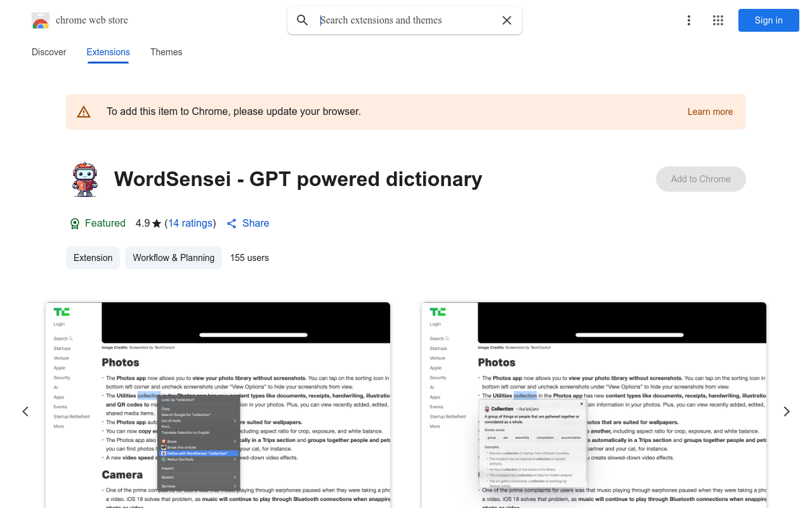
Task: Open the Learn more link
Action: click(x=710, y=112)
